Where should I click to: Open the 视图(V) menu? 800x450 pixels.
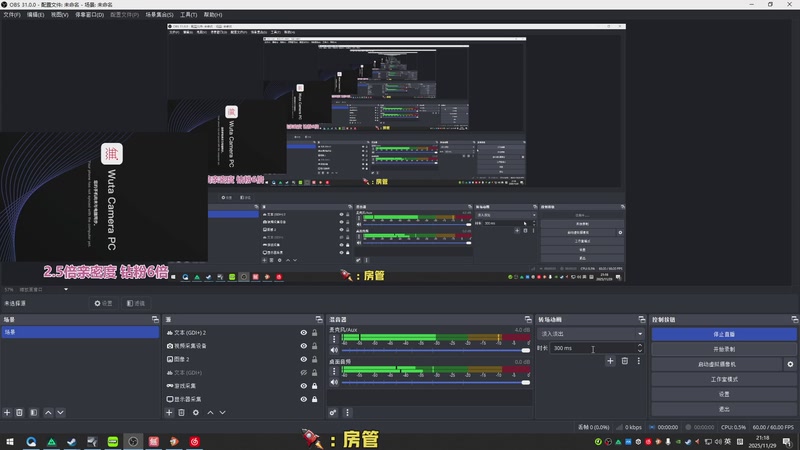pos(59,15)
